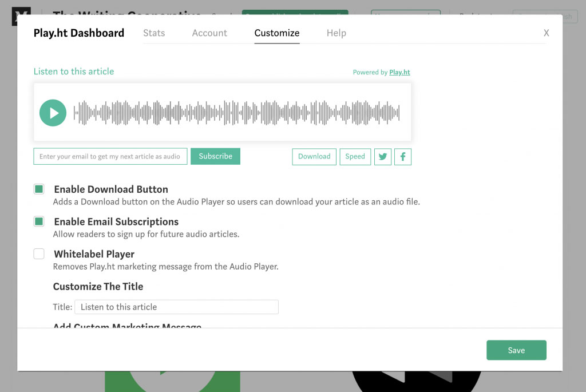Uncheck Enable Download Button checkbox

coord(39,189)
